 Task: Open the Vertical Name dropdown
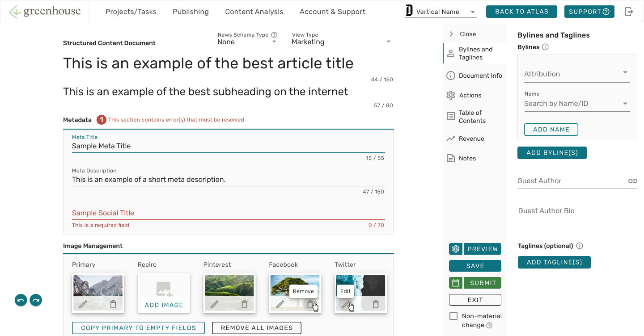point(441,12)
